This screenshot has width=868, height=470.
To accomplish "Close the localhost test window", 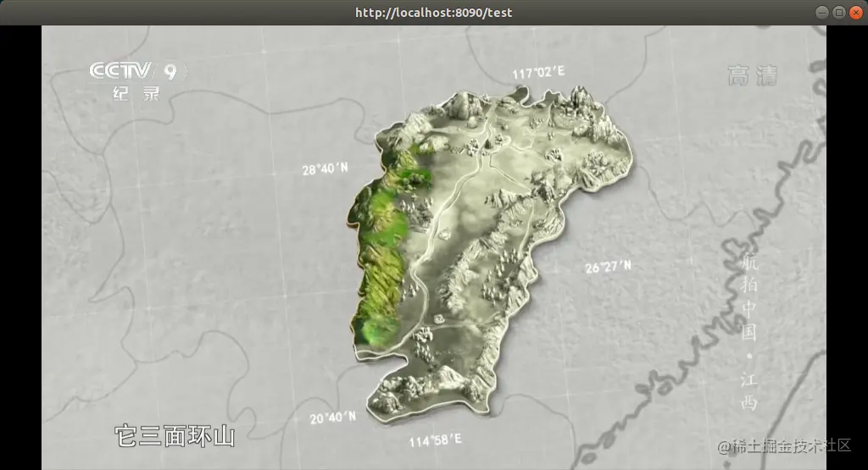I will click(856, 12).
